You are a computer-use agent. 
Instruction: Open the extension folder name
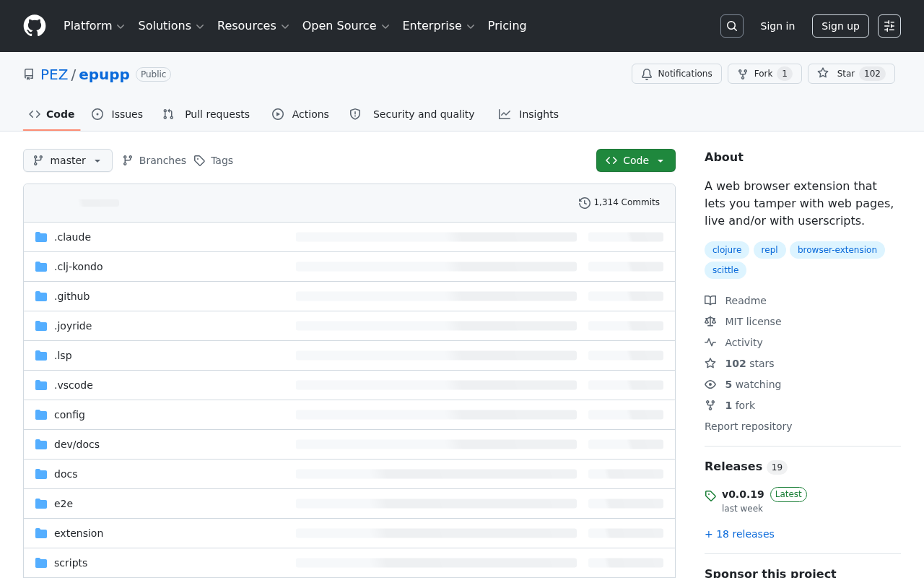(x=79, y=533)
